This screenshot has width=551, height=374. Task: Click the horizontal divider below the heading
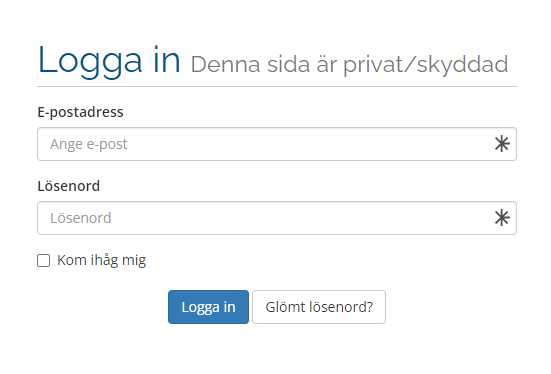click(277, 86)
